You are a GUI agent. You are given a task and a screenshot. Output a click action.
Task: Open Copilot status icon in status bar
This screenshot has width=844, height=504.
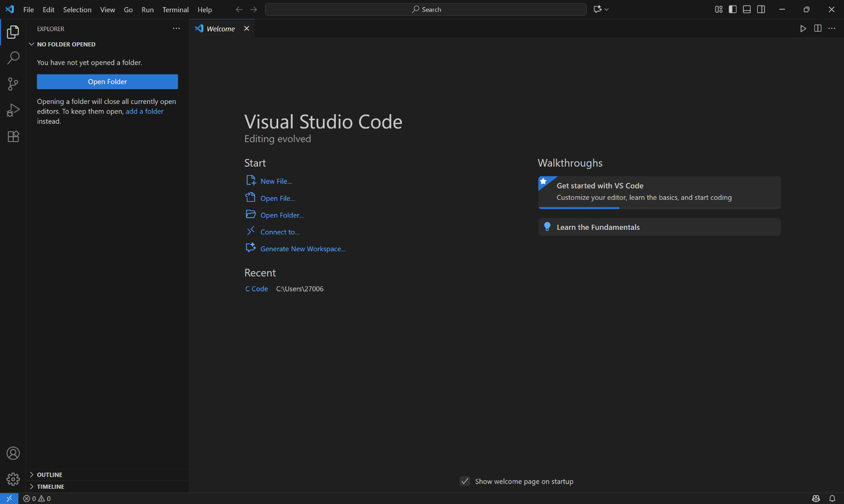[x=816, y=498]
